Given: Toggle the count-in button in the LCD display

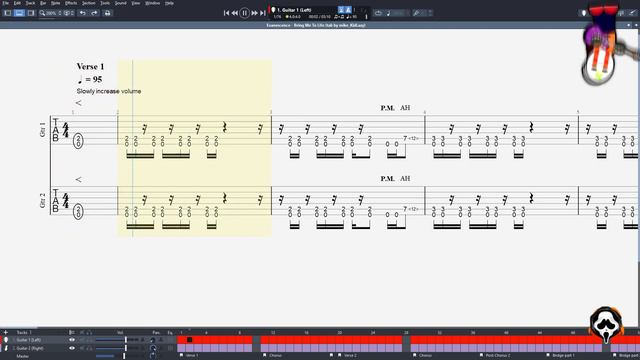Looking at the screenshot, I should click(341, 10).
